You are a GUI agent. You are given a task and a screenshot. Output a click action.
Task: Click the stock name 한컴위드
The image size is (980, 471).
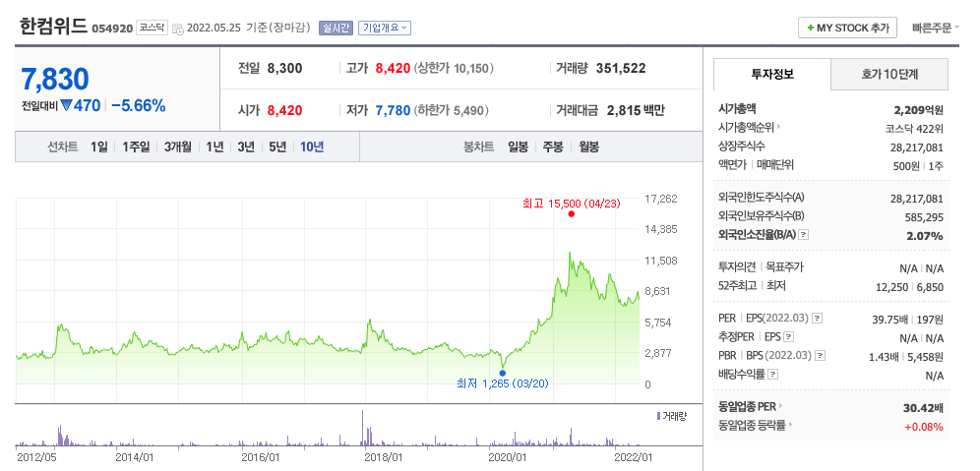point(54,27)
